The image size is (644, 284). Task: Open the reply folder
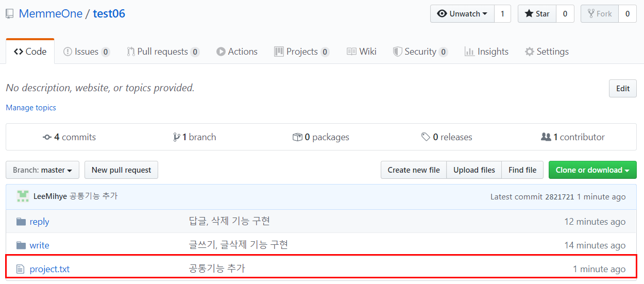[x=39, y=222]
